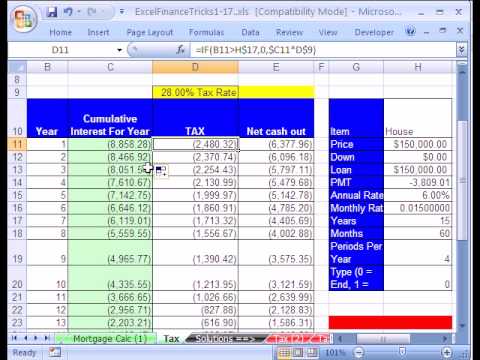Click next sheet tab navigation arrow
Viewport: 480px width, 360px height.
[36, 338]
